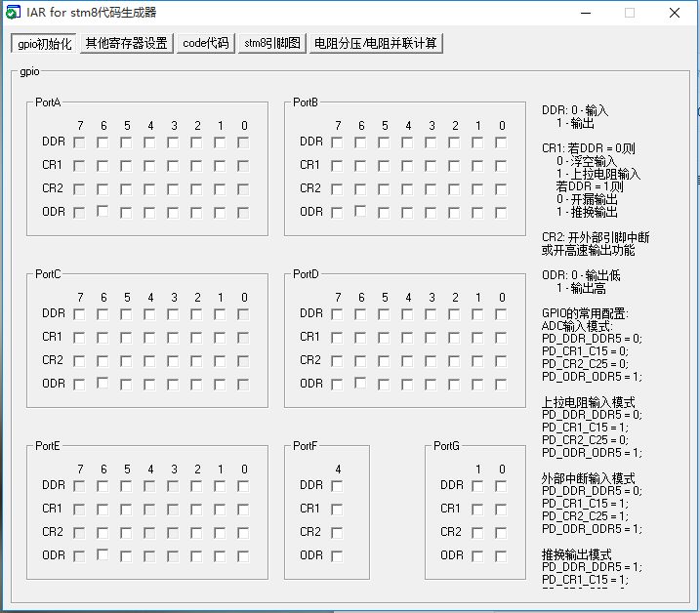Toggle PortE DDR bit 3

[x=173, y=486]
